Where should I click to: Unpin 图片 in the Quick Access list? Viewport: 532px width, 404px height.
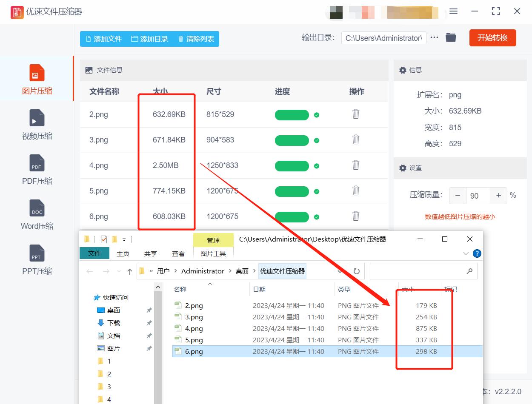pyautogui.click(x=149, y=347)
